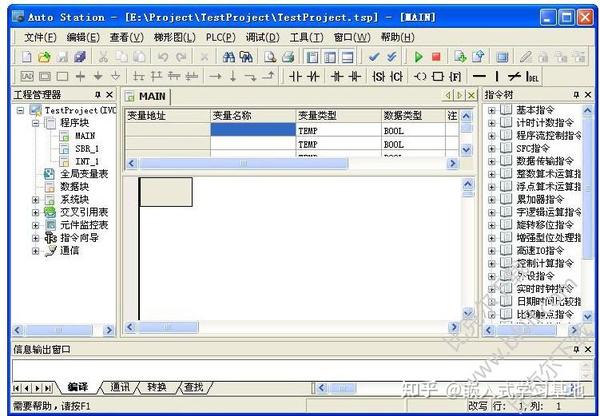Image resolution: width=600 pixels, height=416 pixels.
Task: Expand the 基本指令 instruction group
Action: (492, 111)
